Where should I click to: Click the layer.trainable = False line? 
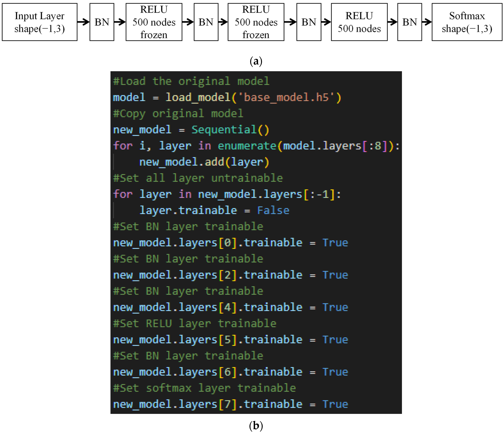[x=214, y=210]
